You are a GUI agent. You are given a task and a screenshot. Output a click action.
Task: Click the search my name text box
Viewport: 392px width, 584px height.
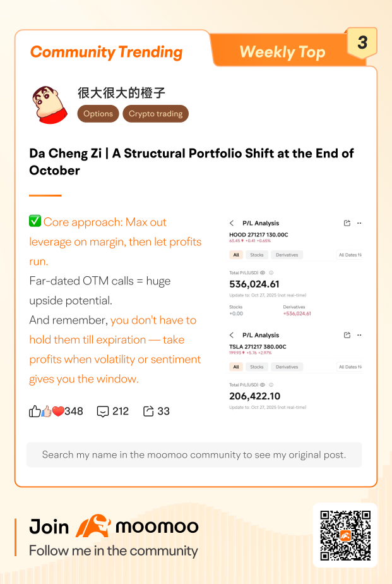(x=194, y=454)
